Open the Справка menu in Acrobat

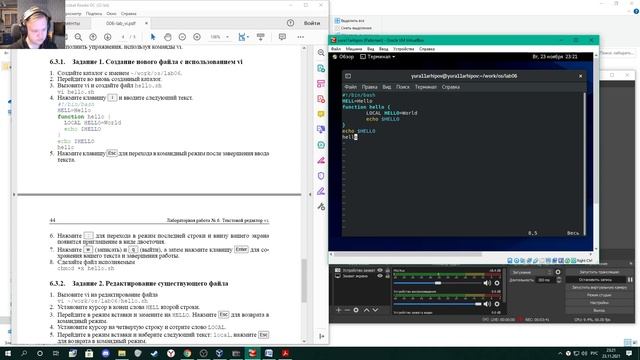click(x=129, y=14)
